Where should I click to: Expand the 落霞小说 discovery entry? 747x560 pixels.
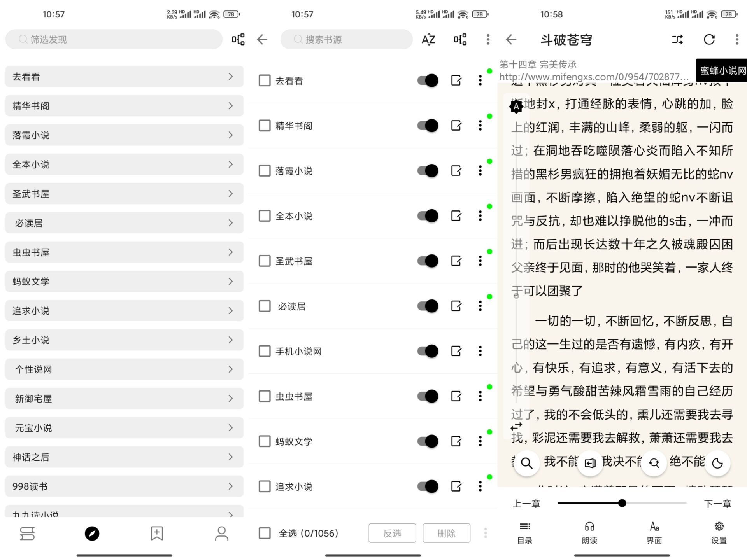124,135
